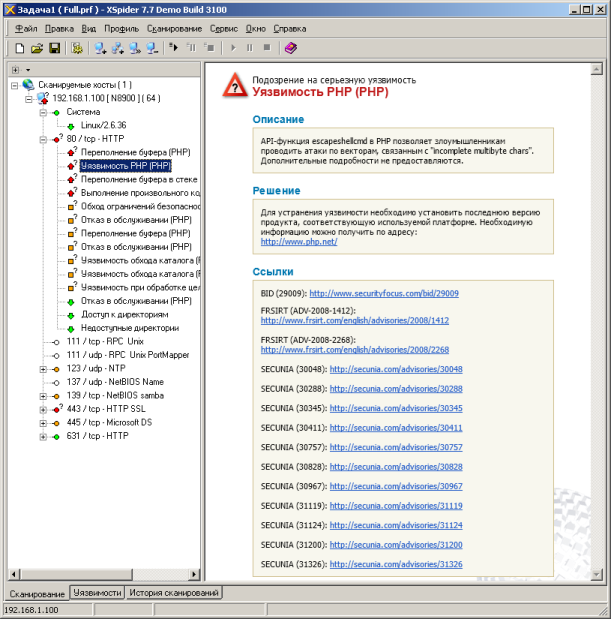Click host icon of 192.168.1.100 node
Image resolution: width=611 pixels, height=619 pixels.
(x=43, y=98)
